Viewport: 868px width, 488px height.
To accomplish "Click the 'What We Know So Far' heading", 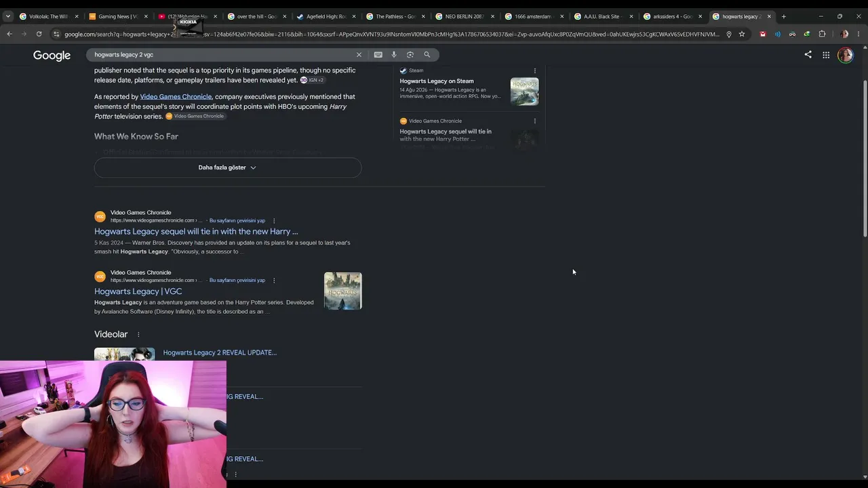I will 136,137.
